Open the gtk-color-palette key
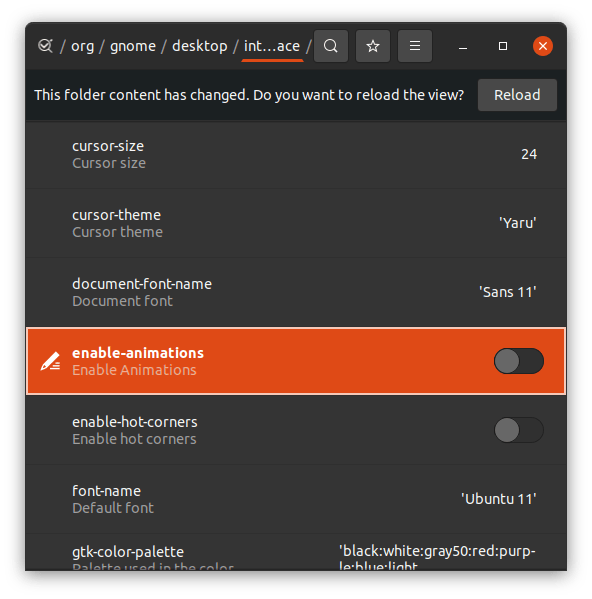Image resolution: width=592 pixels, height=599 pixels. [x=296, y=553]
